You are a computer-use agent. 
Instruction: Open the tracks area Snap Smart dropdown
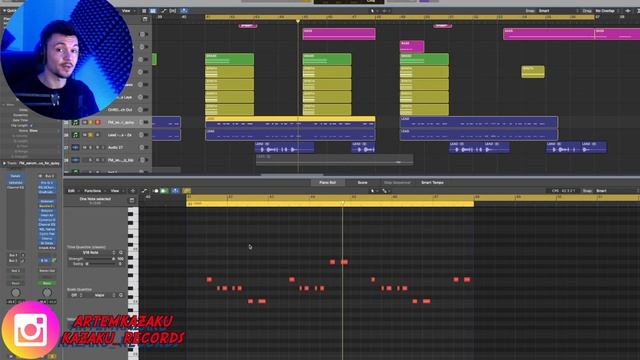pos(544,11)
